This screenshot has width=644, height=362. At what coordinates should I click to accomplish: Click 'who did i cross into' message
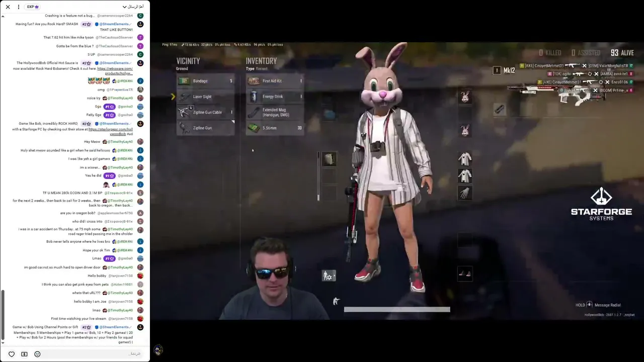point(87,221)
